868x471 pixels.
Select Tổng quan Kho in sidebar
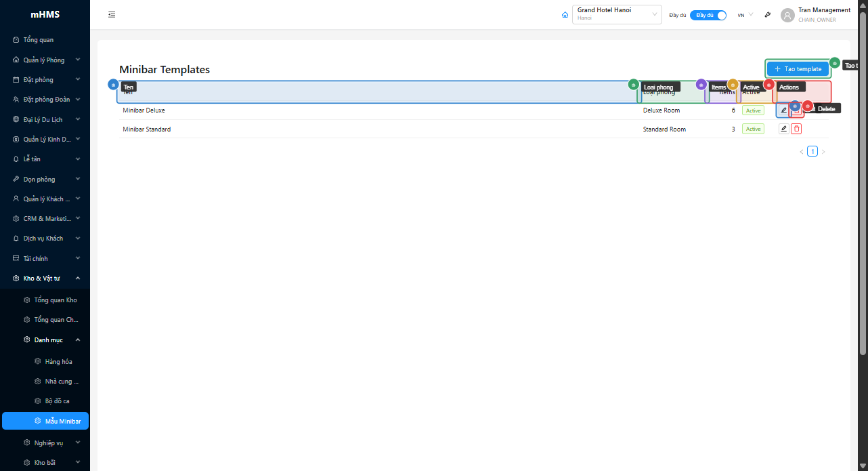(x=55, y=300)
